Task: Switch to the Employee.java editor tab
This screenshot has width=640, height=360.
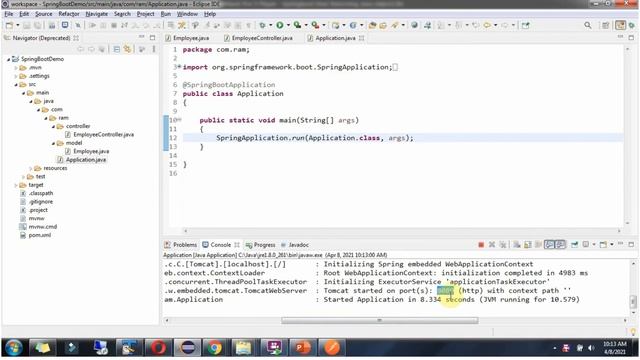Action: pyautogui.click(x=187, y=38)
